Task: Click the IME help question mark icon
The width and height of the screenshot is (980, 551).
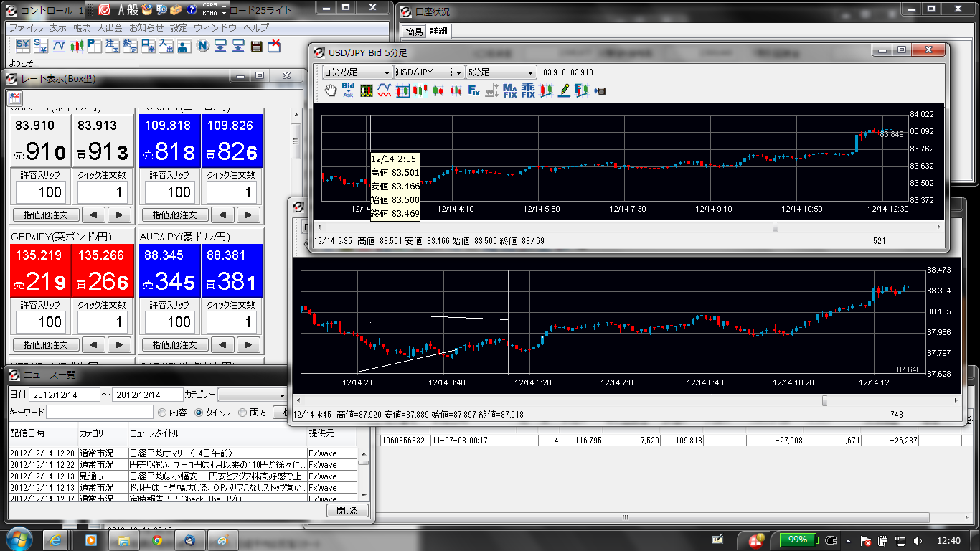Action: pos(192,10)
